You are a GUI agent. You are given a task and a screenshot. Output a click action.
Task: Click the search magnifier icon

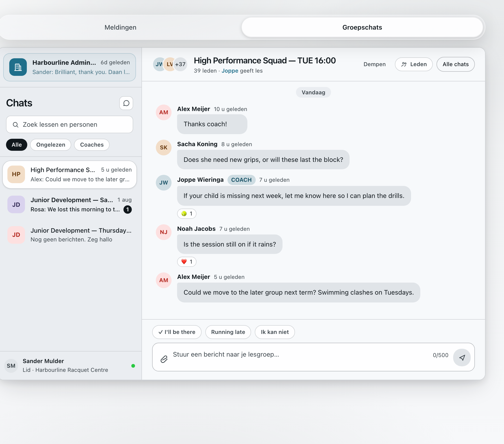[15, 125]
